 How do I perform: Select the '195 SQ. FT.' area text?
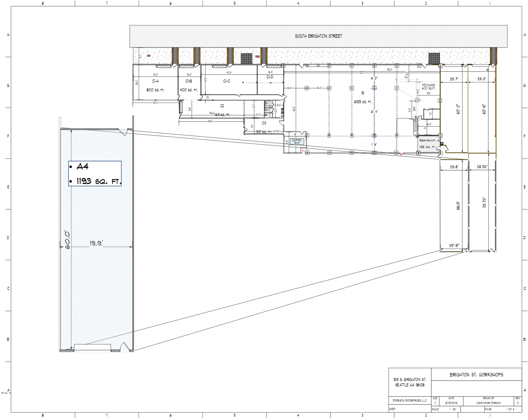point(427,147)
